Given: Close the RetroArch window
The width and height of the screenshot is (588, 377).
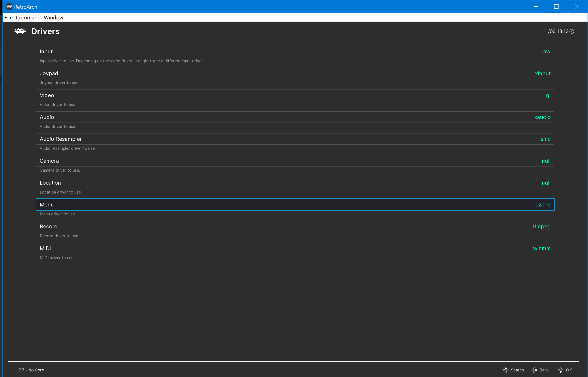Looking at the screenshot, I should pos(577,7).
